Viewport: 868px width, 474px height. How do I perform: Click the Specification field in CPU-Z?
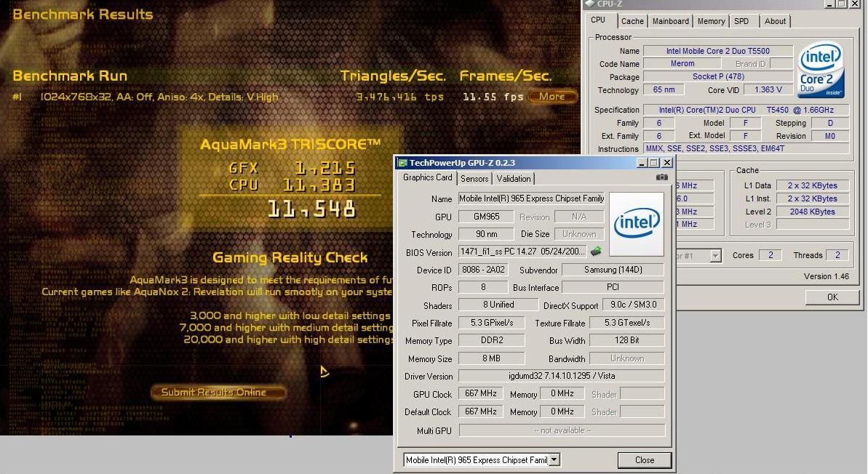point(746,110)
